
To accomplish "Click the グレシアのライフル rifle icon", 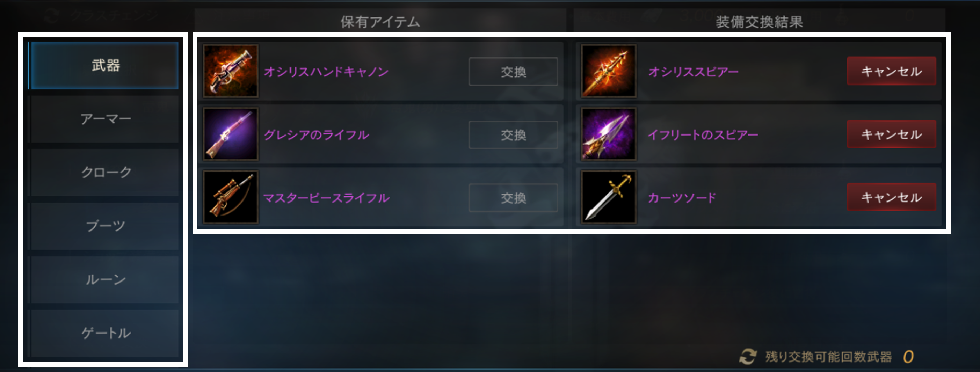I will click(x=231, y=134).
